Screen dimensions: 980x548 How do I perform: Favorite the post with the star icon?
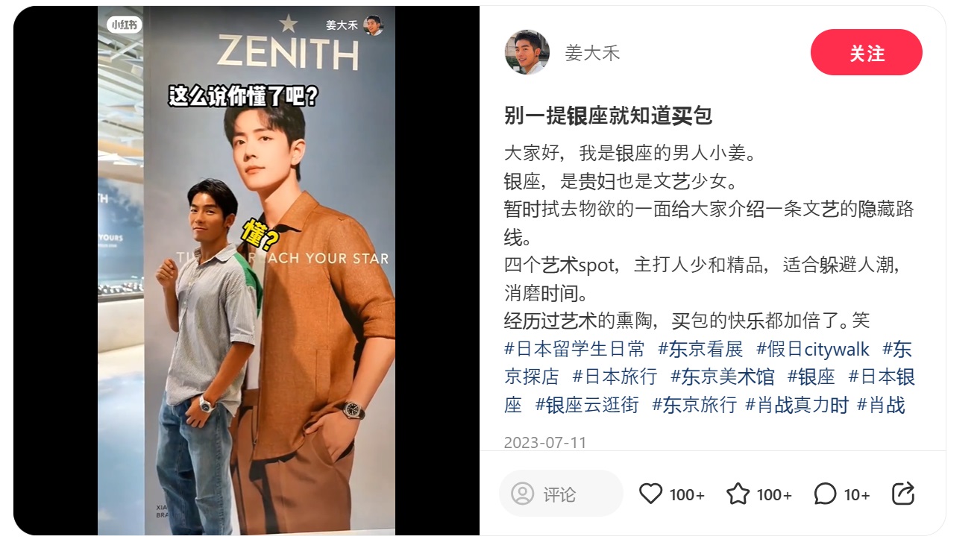point(738,494)
